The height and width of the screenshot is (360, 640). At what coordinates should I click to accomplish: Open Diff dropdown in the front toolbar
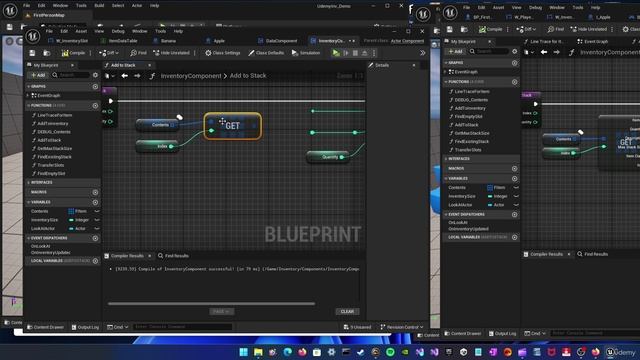point(109,53)
